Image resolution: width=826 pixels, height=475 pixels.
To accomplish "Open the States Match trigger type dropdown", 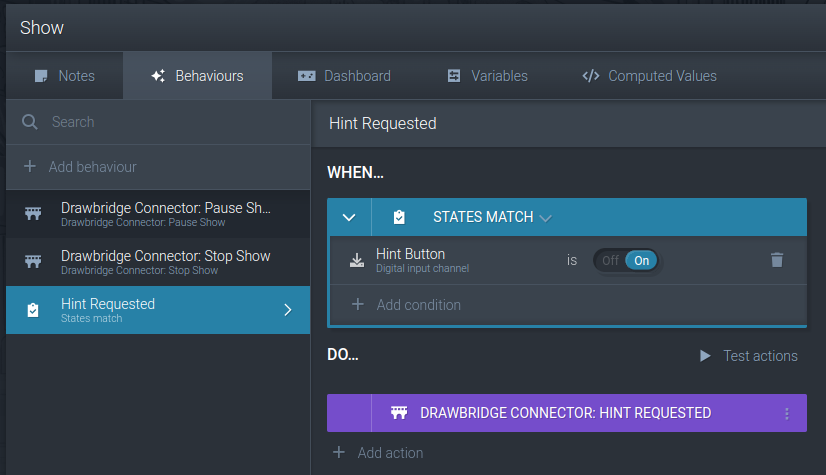I will pos(492,217).
